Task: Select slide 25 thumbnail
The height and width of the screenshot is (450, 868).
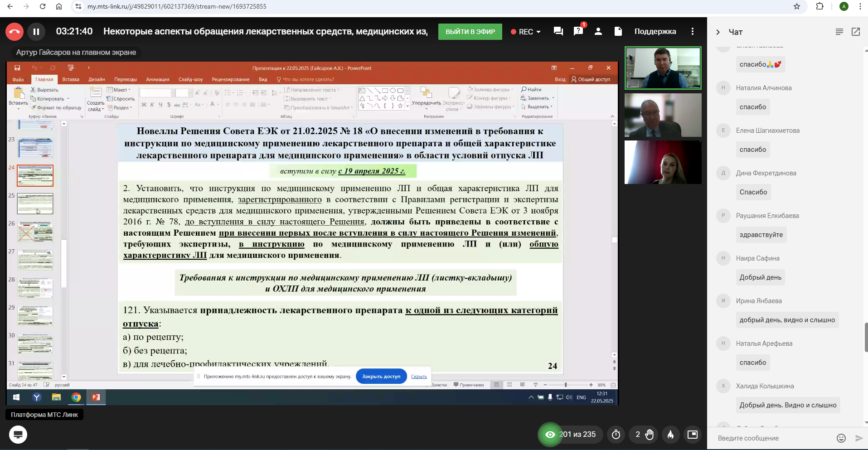Action: coord(35,204)
